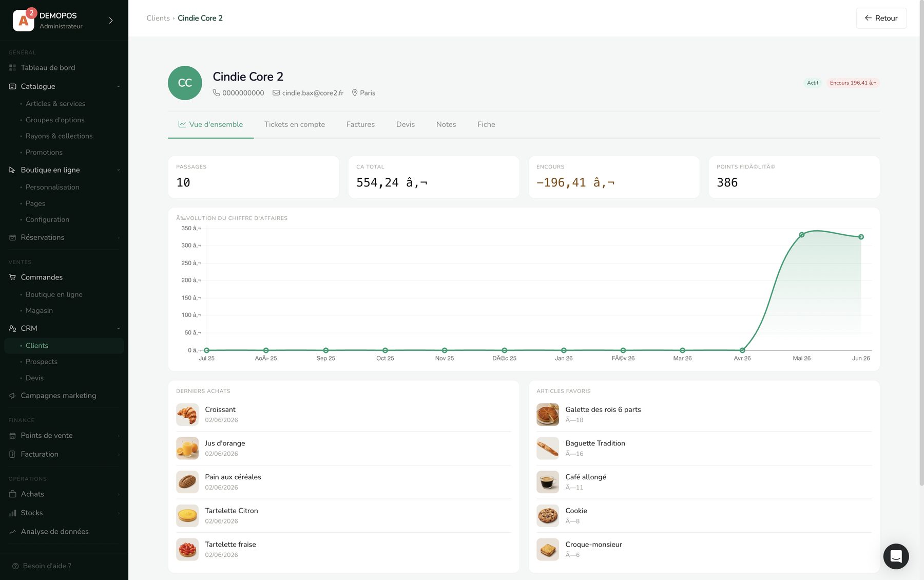Click the Points de vente icon

point(12,435)
